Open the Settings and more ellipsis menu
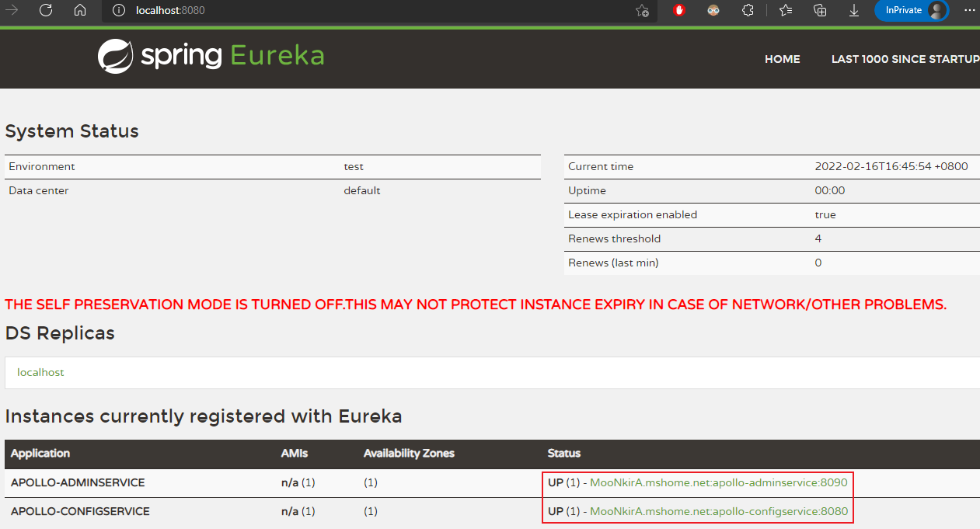 click(x=969, y=10)
